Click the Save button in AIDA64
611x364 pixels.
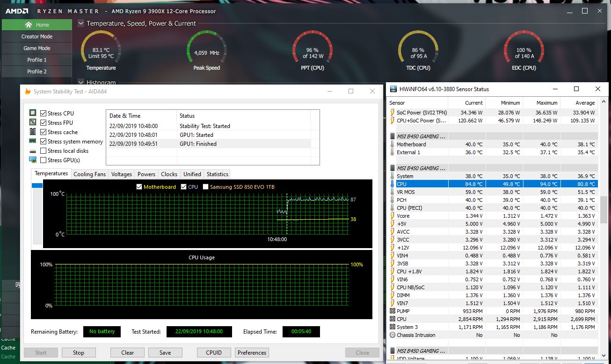click(x=165, y=353)
